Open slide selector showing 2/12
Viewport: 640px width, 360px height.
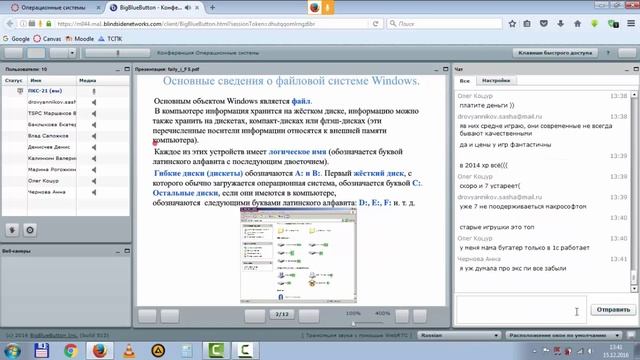pyautogui.click(x=282, y=314)
